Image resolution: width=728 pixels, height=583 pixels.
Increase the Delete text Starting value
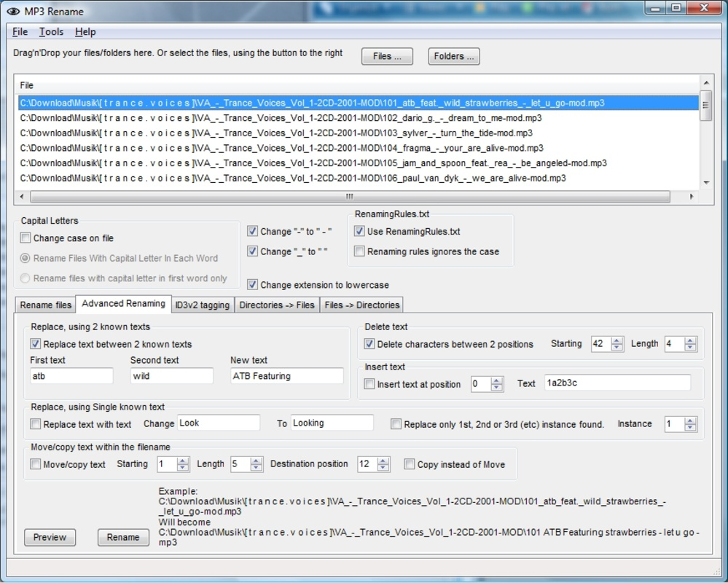tap(617, 341)
